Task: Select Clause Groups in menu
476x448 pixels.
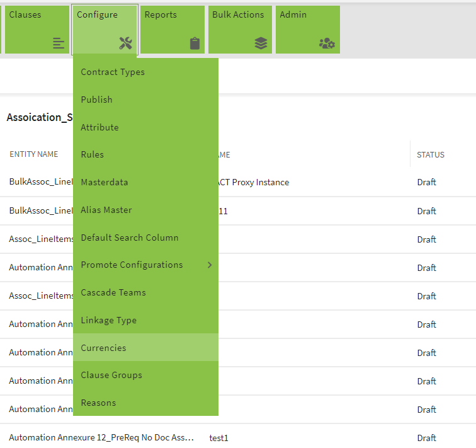Action: coord(111,375)
